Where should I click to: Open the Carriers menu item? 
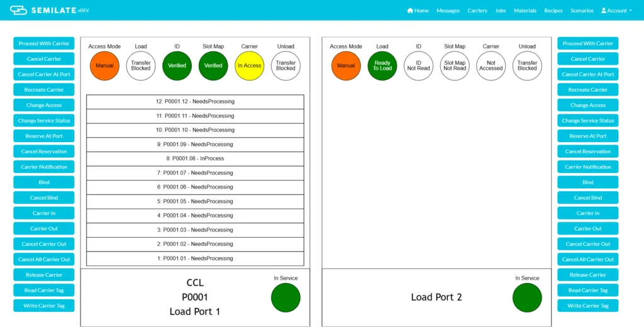pos(477,11)
